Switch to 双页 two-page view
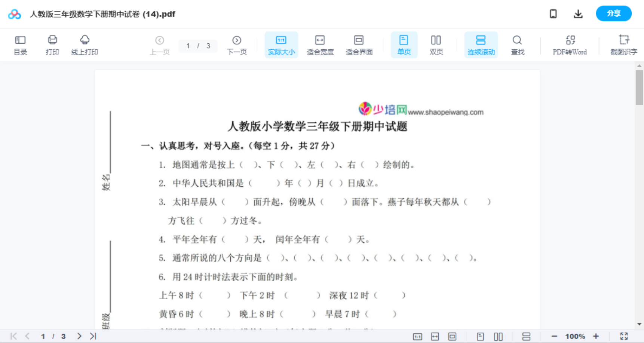The image size is (644, 343). 436,45
